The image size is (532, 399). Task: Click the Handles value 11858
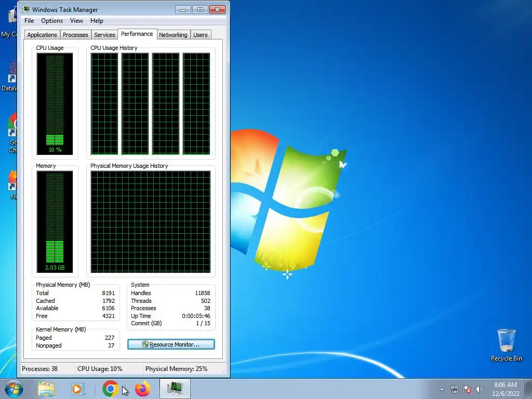tap(203, 293)
